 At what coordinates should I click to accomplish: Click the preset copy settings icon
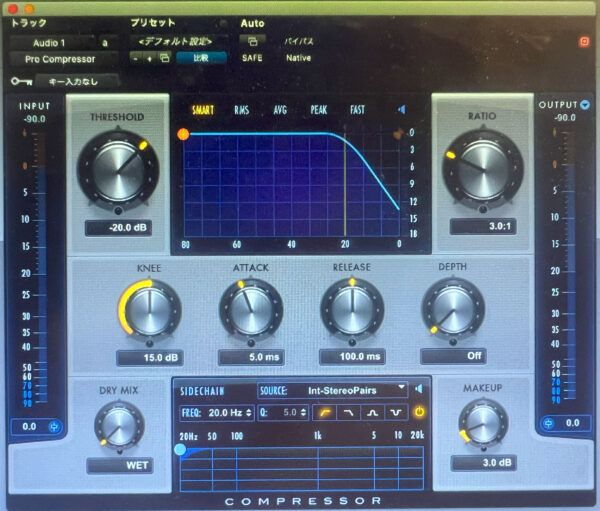click(165, 58)
